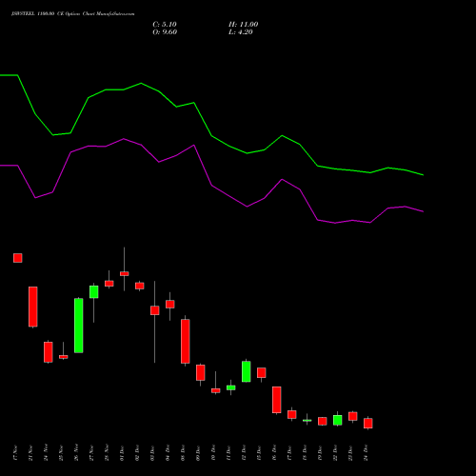Click the '28 Nov' date label
This screenshot has height=476, width=476.
pyautogui.click(x=107, y=453)
